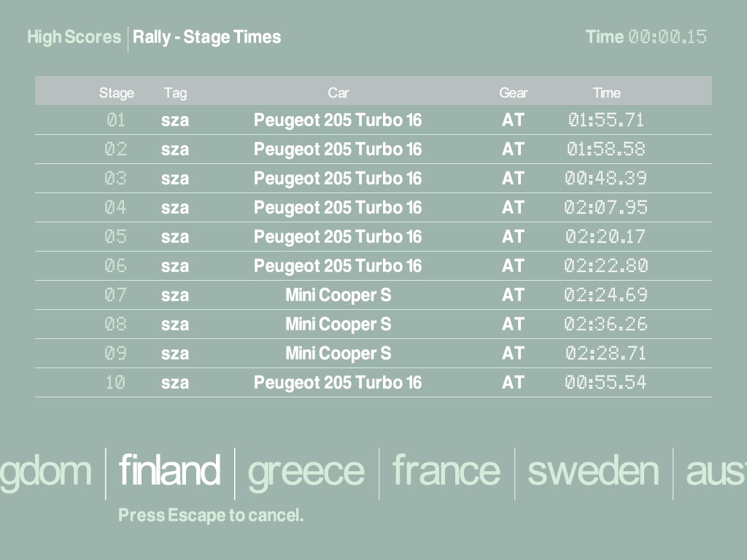Click Mini Cooper S in stage 09
747x560 pixels.
(x=338, y=354)
